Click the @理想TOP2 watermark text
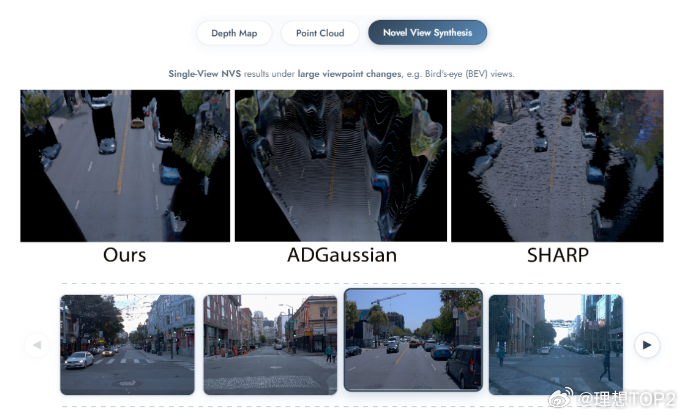 [627, 399]
